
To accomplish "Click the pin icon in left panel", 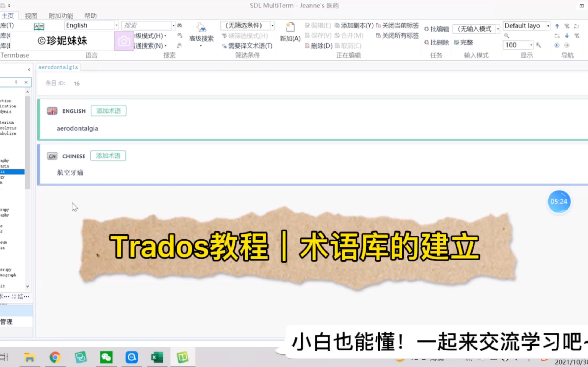I will 16,82.
